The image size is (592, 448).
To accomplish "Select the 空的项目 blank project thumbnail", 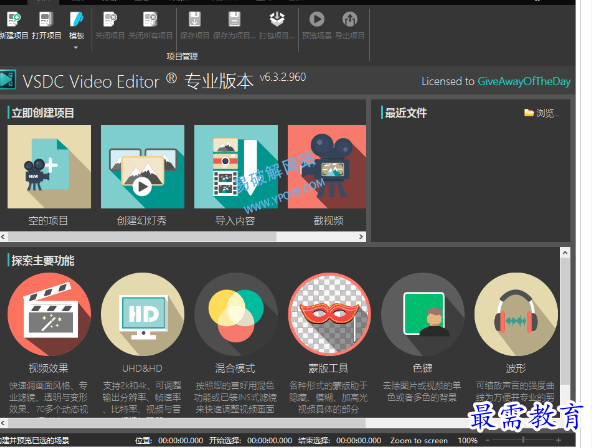I will click(x=49, y=166).
